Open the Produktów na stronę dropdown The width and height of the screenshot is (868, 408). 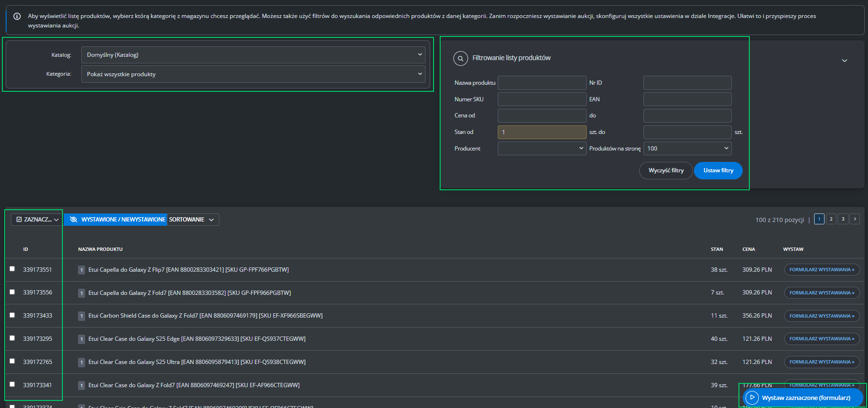687,149
